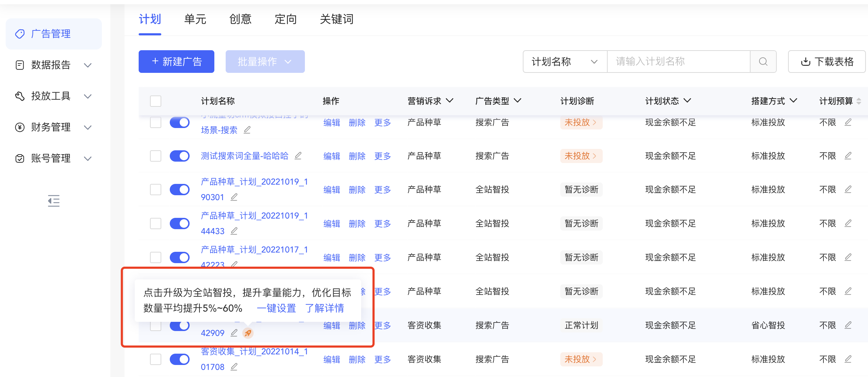This screenshot has width=868, height=377.
Task: Check the 测试搜索词全量-哈哈哈 row checkbox
Action: point(156,156)
